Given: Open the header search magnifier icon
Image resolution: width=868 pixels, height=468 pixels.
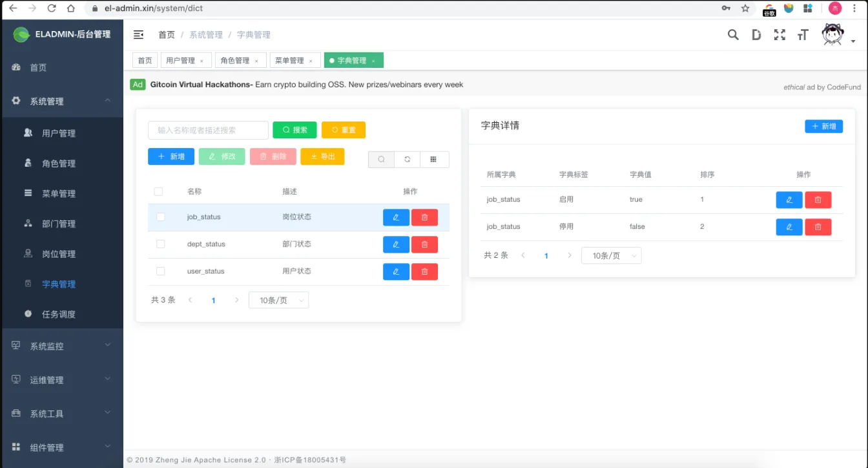Looking at the screenshot, I should (x=733, y=35).
